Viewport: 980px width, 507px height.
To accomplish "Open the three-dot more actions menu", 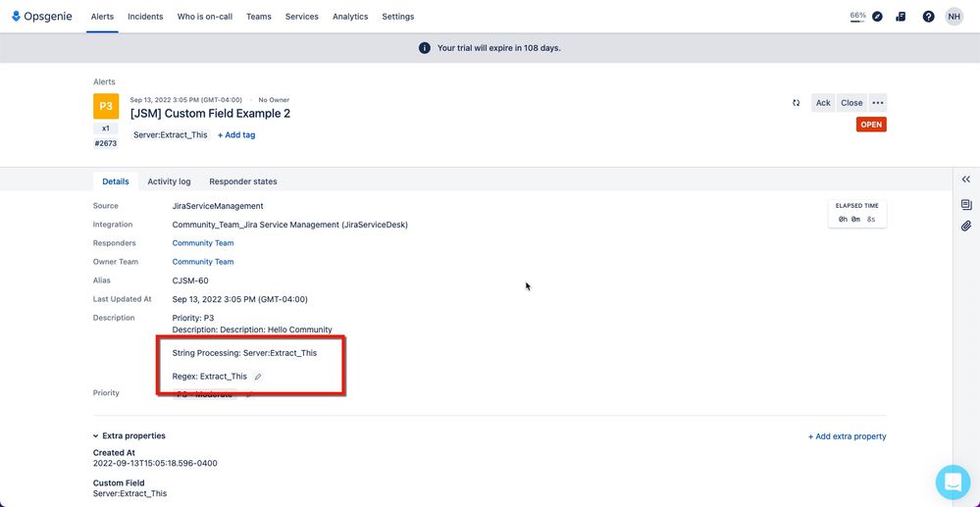I will [x=878, y=103].
